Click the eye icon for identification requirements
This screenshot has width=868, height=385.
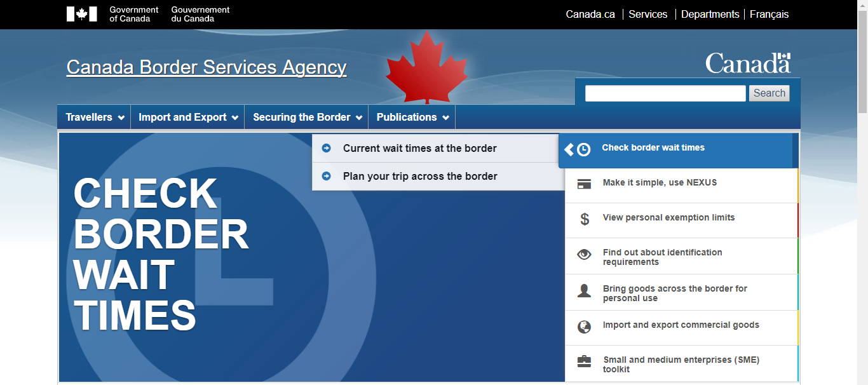pyautogui.click(x=584, y=255)
